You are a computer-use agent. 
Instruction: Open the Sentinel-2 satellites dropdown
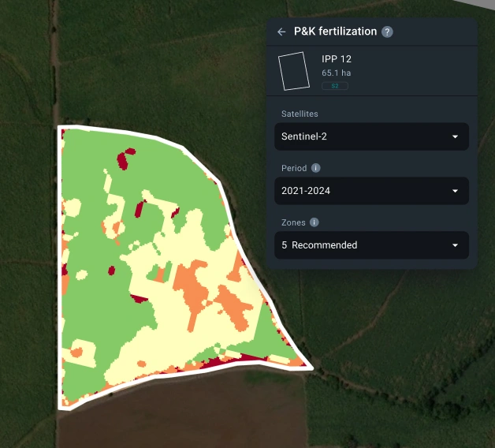coord(371,136)
